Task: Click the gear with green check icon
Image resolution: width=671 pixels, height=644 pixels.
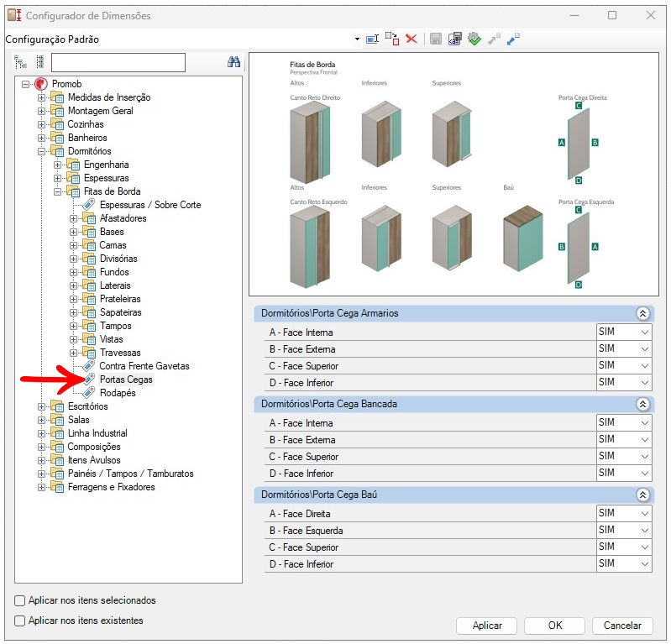Action: [x=474, y=39]
